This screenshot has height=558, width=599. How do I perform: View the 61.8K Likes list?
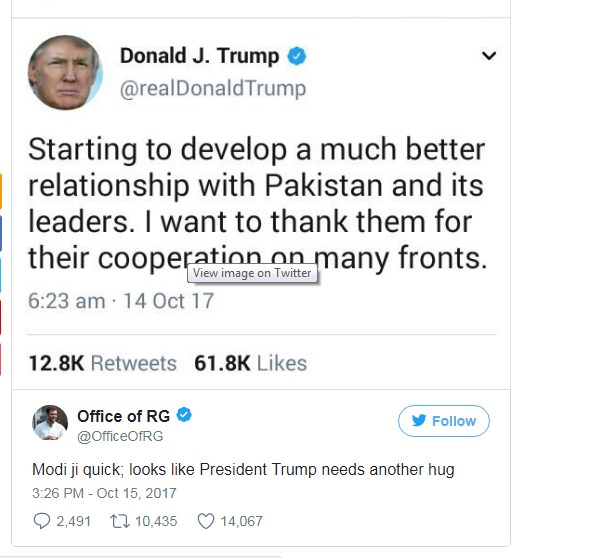(x=251, y=363)
